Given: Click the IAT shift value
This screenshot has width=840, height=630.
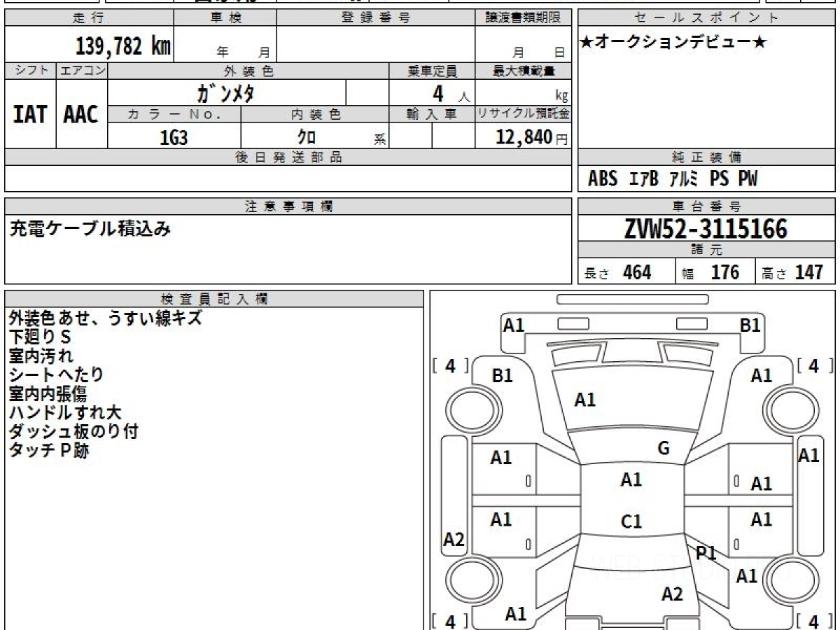Looking at the screenshot, I should (30, 114).
